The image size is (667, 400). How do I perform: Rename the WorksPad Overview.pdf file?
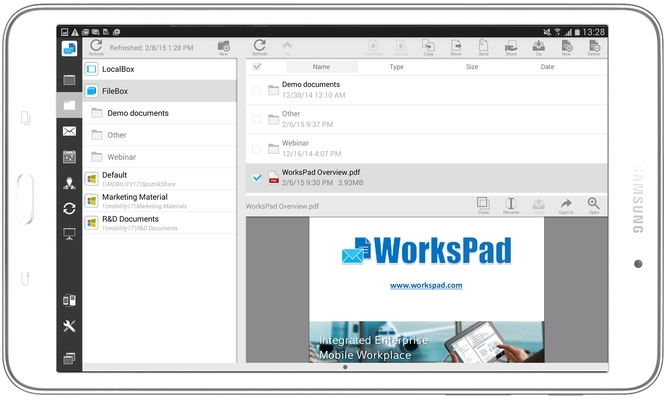(x=511, y=206)
